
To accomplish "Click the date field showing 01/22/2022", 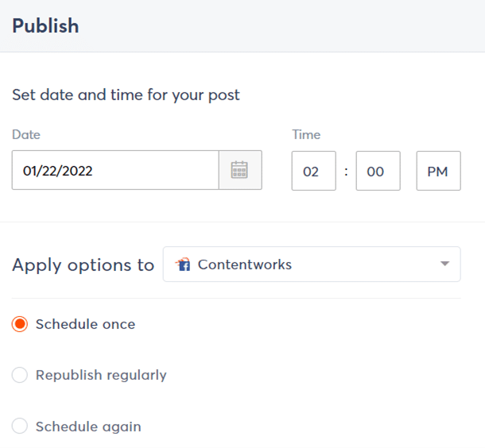I will click(x=115, y=170).
